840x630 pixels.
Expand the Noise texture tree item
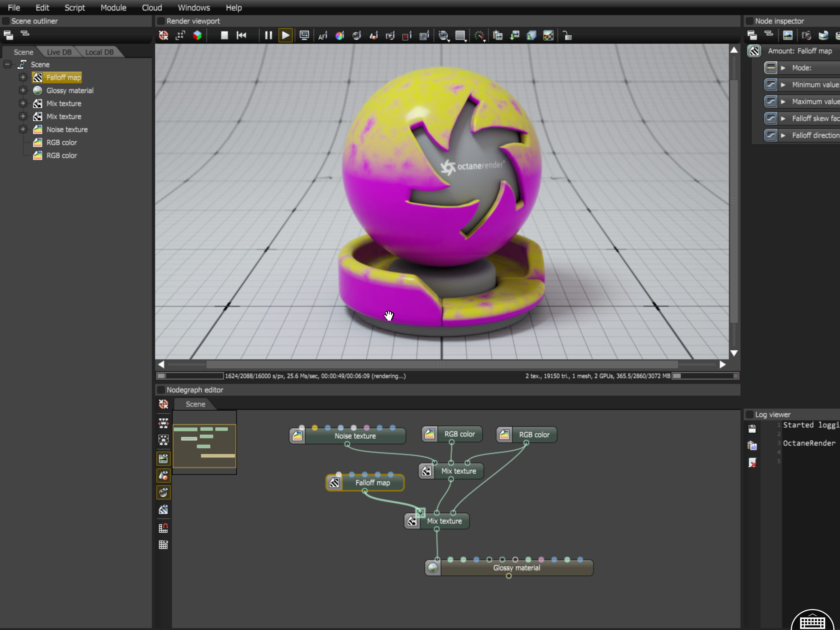[23, 129]
